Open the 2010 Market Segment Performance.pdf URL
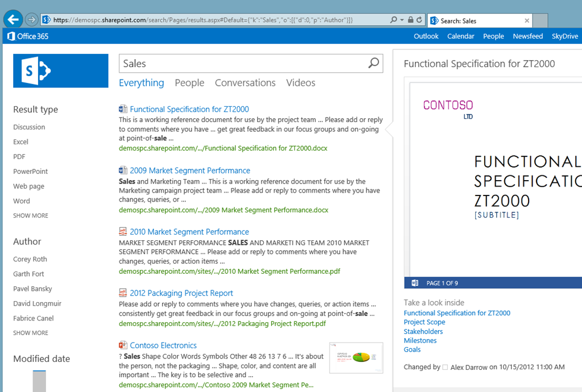The width and height of the screenshot is (582, 392). (x=230, y=271)
